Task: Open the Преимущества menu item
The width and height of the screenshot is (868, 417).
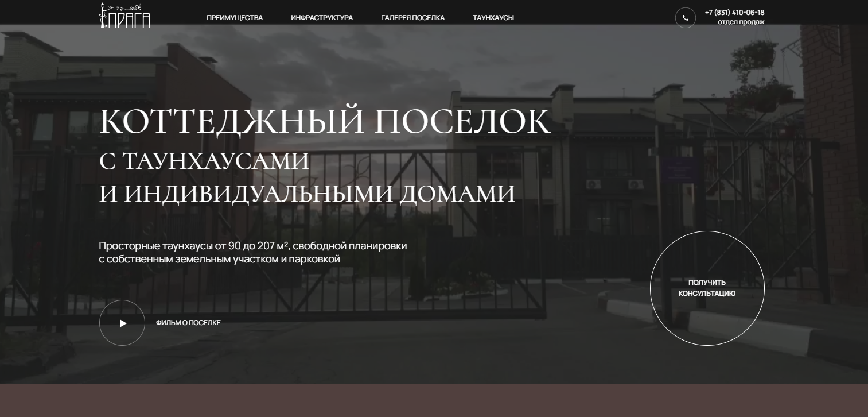Action: coord(235,18)
